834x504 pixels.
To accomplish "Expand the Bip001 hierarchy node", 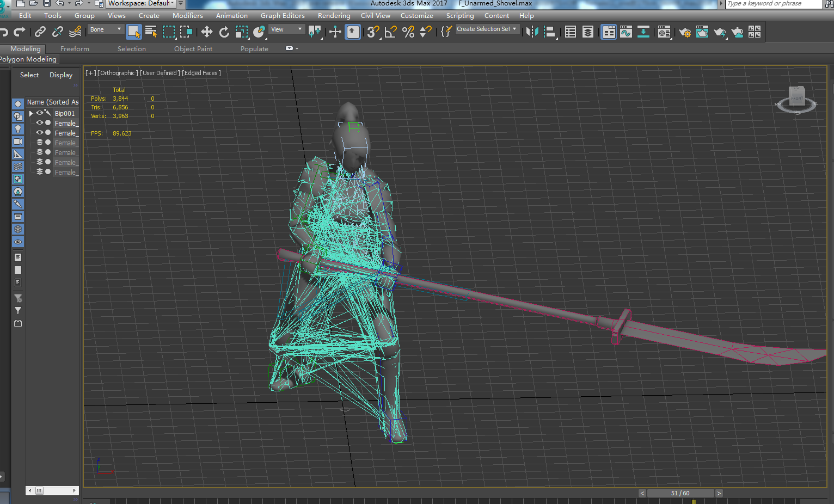I will pos(31,113).
